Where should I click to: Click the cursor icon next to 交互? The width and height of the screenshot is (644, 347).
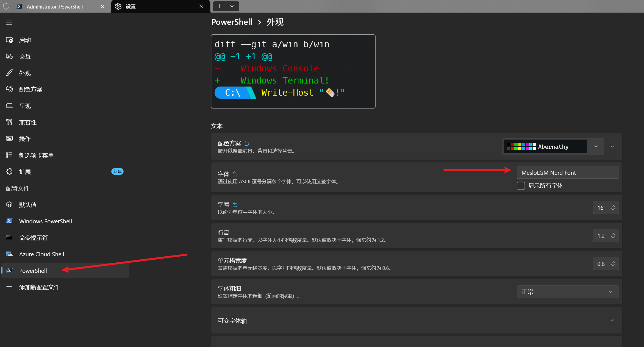(9, 56)
